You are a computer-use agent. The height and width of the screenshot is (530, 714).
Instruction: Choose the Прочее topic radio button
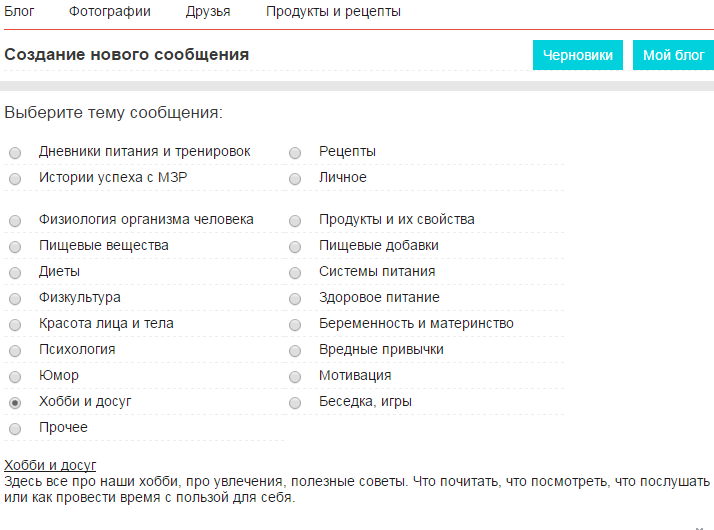15,428
